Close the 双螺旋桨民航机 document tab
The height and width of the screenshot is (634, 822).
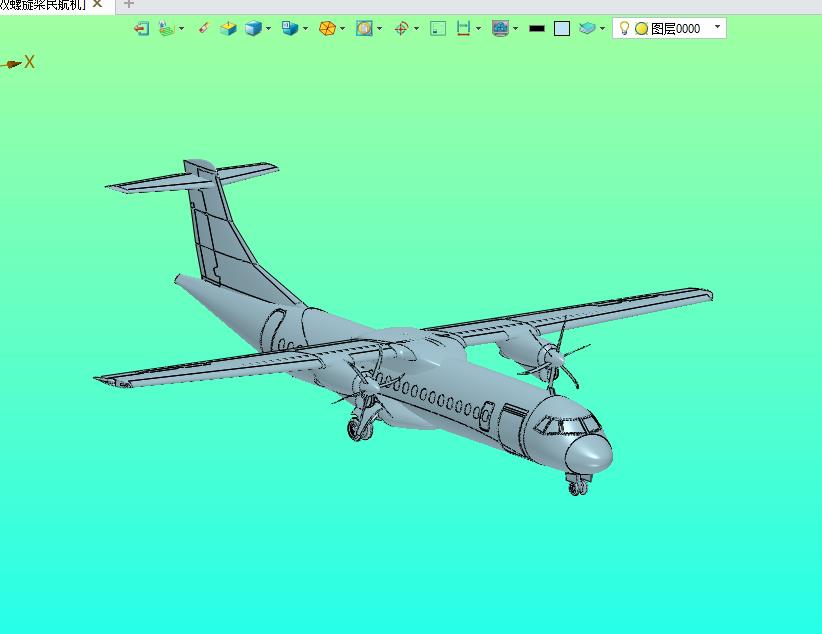(97, 4)
